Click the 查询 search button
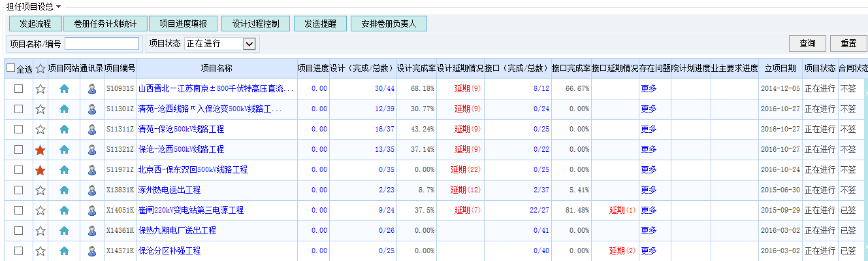868x261 pixels. [x=807, y=44]
